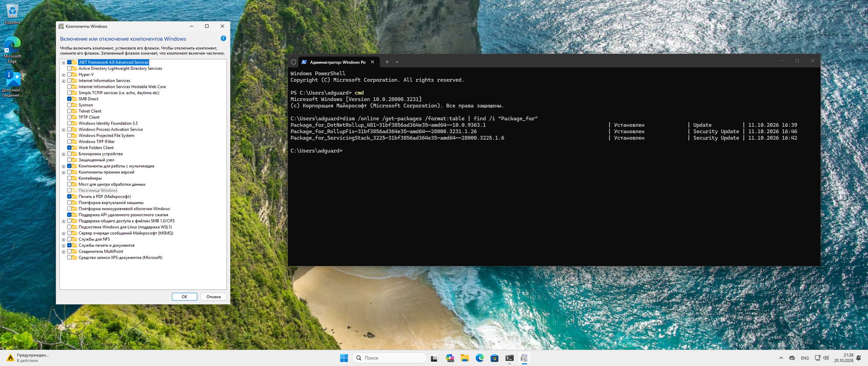Image resolution: width=868 pixels, height=366 pixels.
Task: Select the Sysmon feature row
Action: click(x=85, y=105)
